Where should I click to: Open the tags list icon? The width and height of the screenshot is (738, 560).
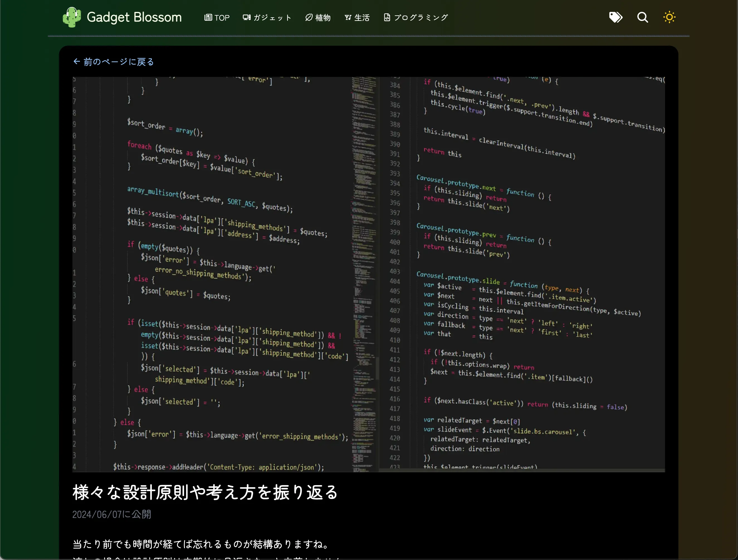click(615, 17)
